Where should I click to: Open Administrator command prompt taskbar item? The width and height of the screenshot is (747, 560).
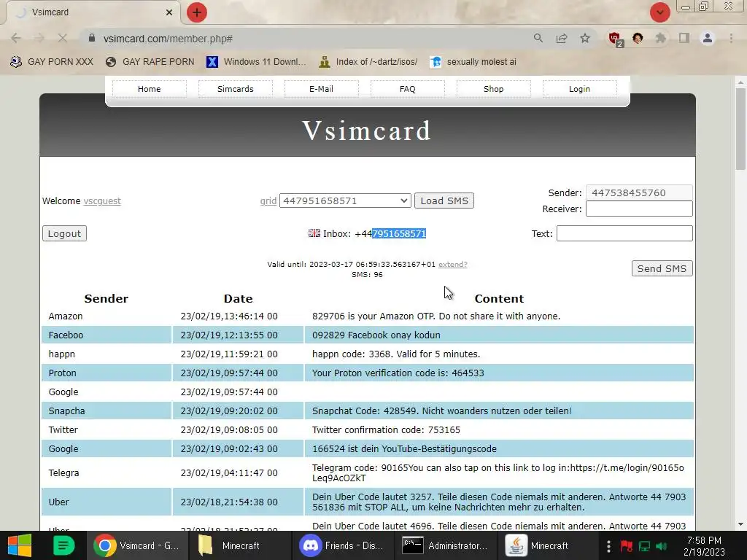pyautogui.click(x=446, y=545)
